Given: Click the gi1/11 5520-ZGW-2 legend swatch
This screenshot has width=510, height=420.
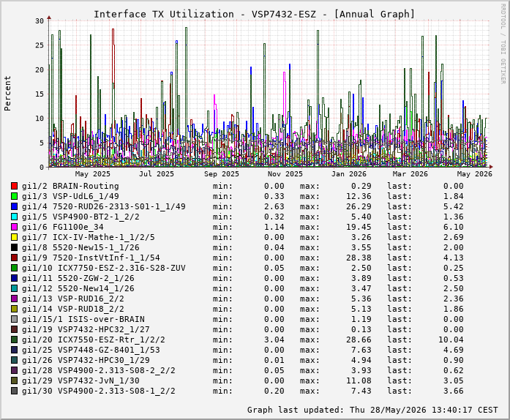Looking at the screenshot, I should (x=14, y=278).
